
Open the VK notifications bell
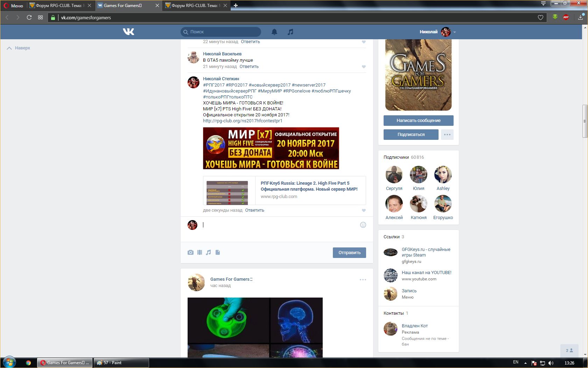pyautogui.click(x=274, y=32)
